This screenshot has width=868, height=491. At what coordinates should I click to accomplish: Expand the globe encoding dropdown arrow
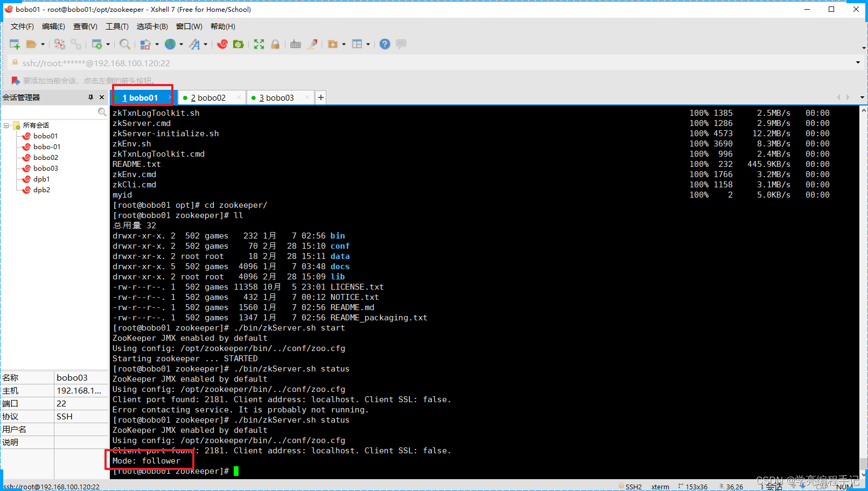point(181,44)
